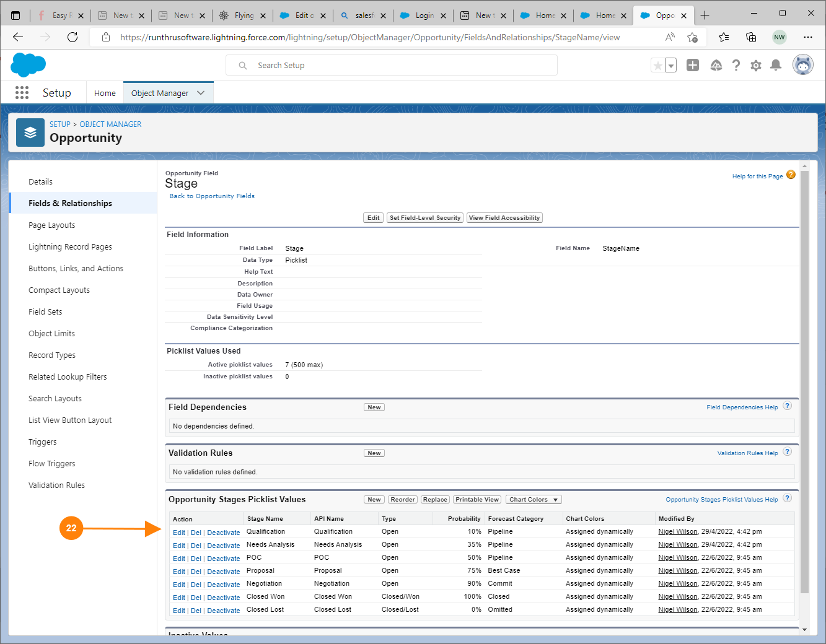Image resolution: width=826 pixels, height=644 pixels.
Task: Click the Help question mark icon
Action: click(x=736, y=66)
